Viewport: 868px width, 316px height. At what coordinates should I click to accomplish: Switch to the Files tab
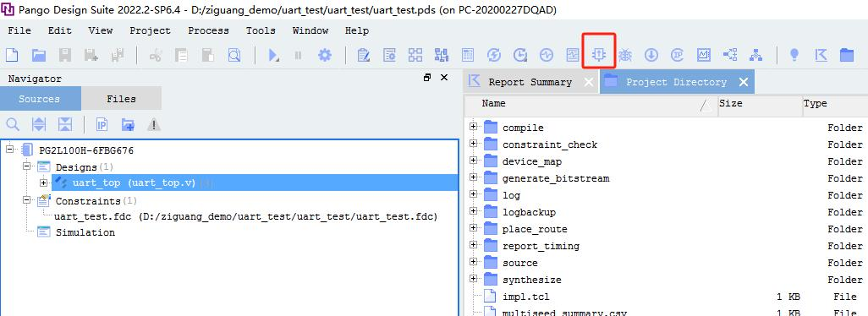[121, 99]
